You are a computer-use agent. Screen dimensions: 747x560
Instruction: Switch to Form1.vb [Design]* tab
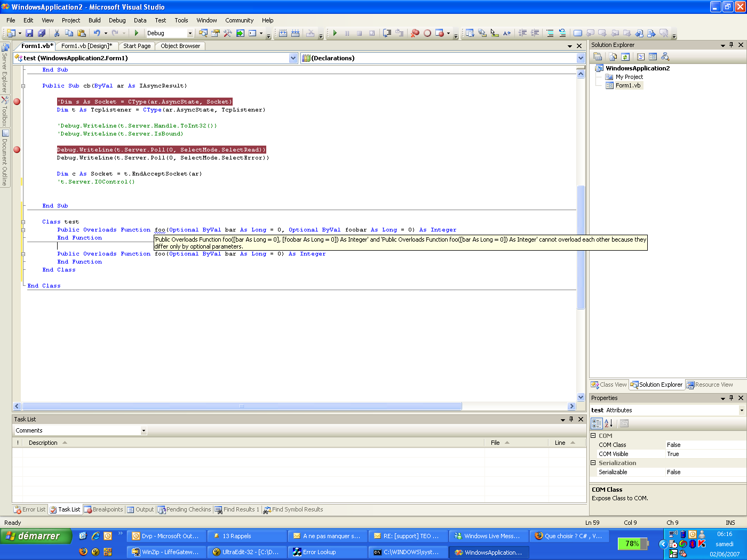[x=86, y=46]
